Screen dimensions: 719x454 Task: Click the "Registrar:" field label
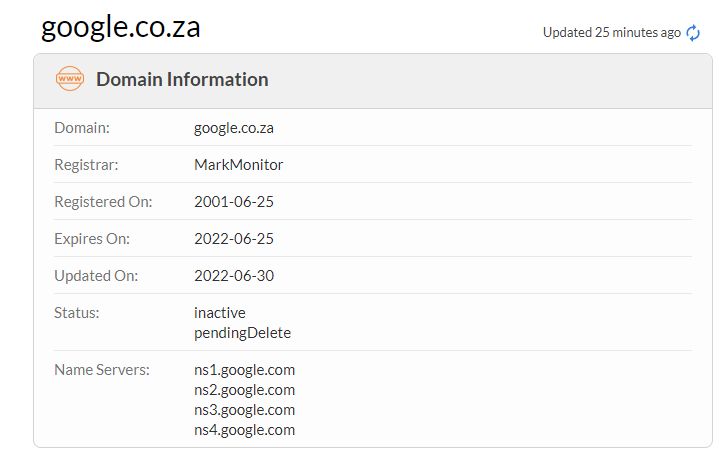coord(86,165)
